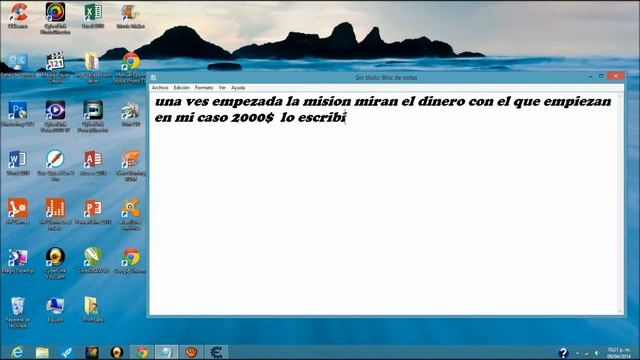Image resolution: width=640 pixels, height=360 pixels.
Task: Select the Google Chrome desktop shortcut
Action: pos(131,260)
